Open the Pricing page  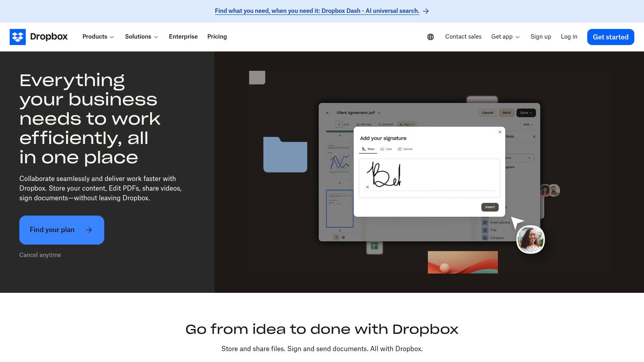217,37
